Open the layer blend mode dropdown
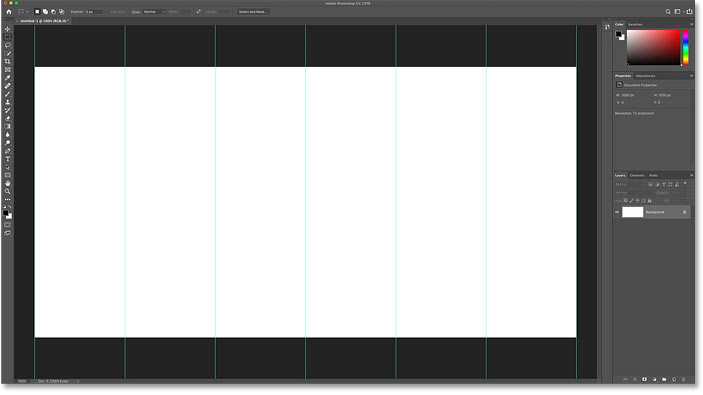Screen dimensions: 703x395 tap(632, 192)
